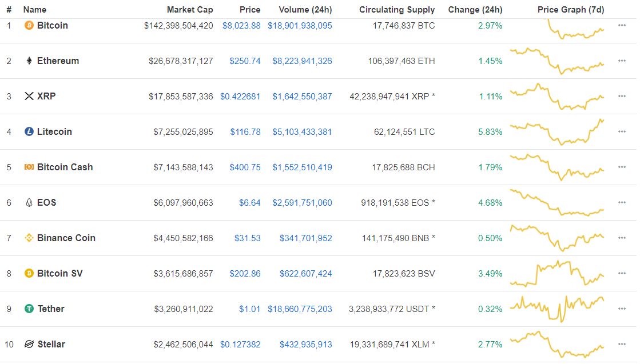Sort the table by Name column header

tap(35, 9)
